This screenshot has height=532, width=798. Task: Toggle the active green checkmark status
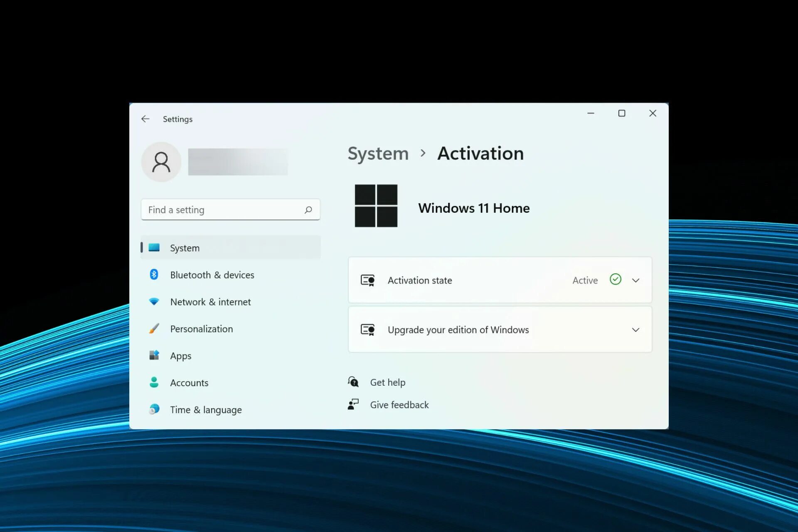(615, 280)
